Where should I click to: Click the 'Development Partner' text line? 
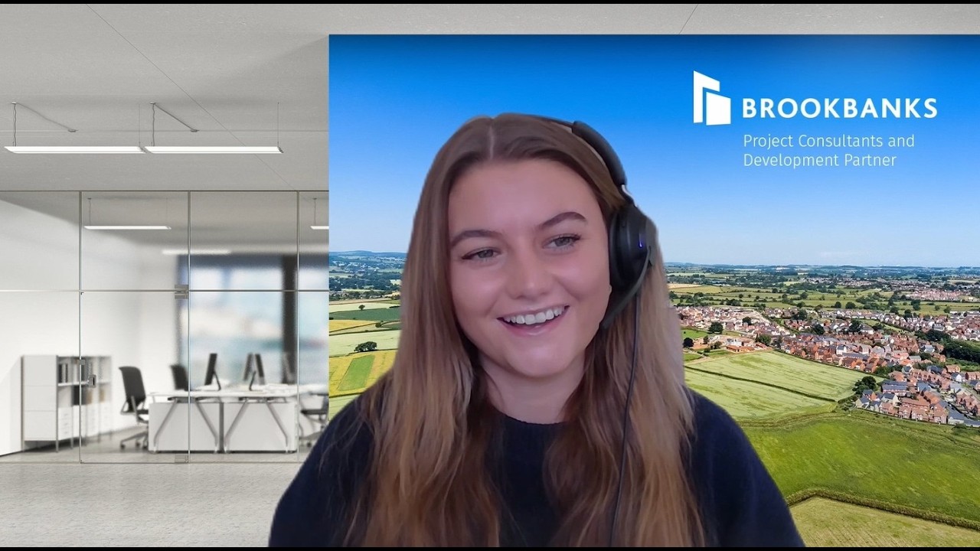pos(819,161)
